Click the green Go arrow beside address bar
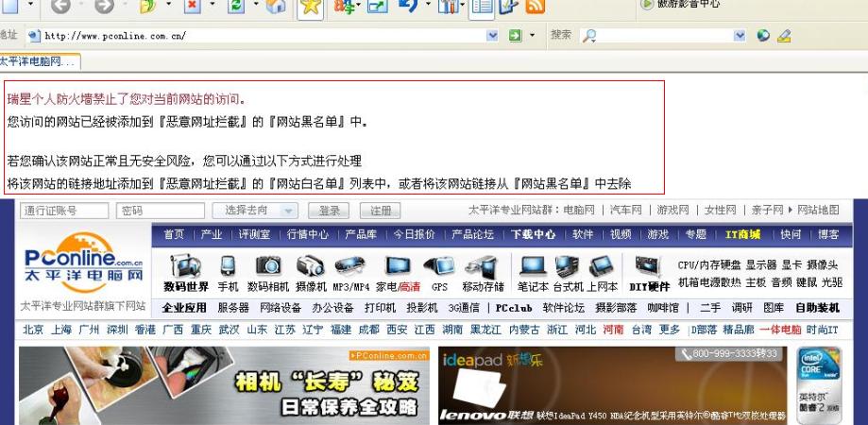This screenshot has width=868, height=425. (x=516, y=36)
